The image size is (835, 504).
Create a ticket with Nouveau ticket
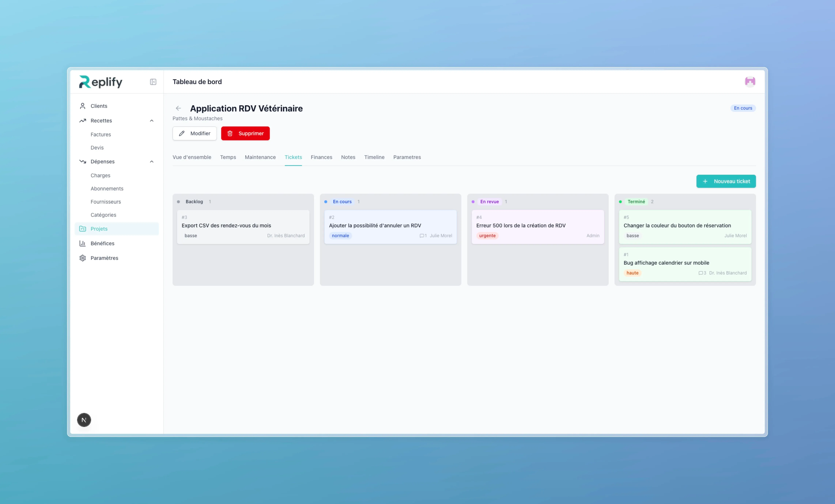pos(726,181)
